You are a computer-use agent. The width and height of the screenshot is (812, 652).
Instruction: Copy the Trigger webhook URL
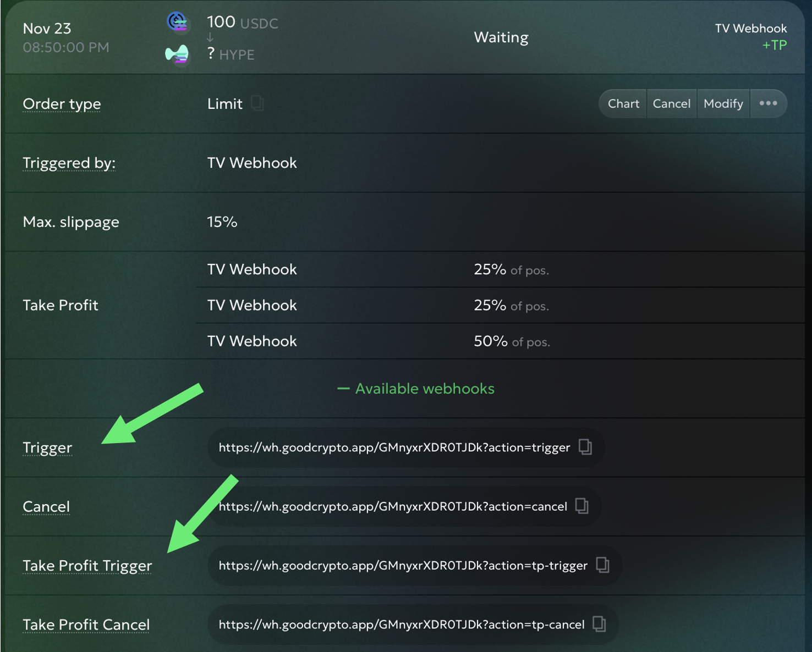(x=585, y=447)
